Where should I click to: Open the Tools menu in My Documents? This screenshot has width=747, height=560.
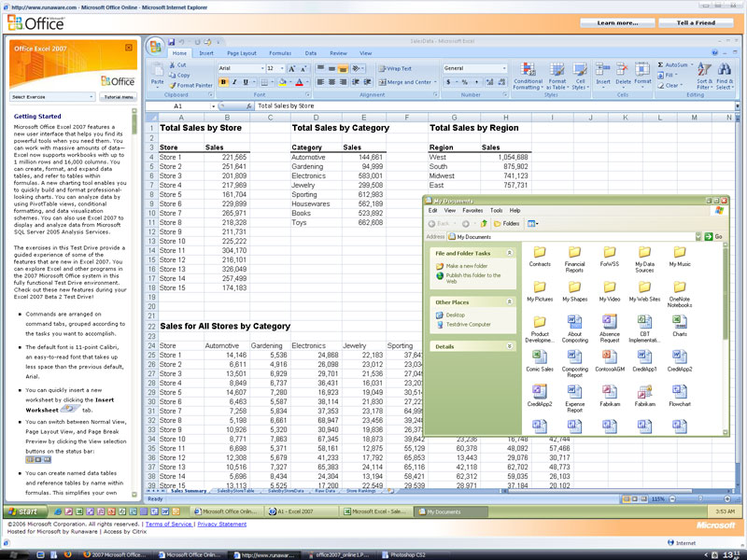point(496,210)
